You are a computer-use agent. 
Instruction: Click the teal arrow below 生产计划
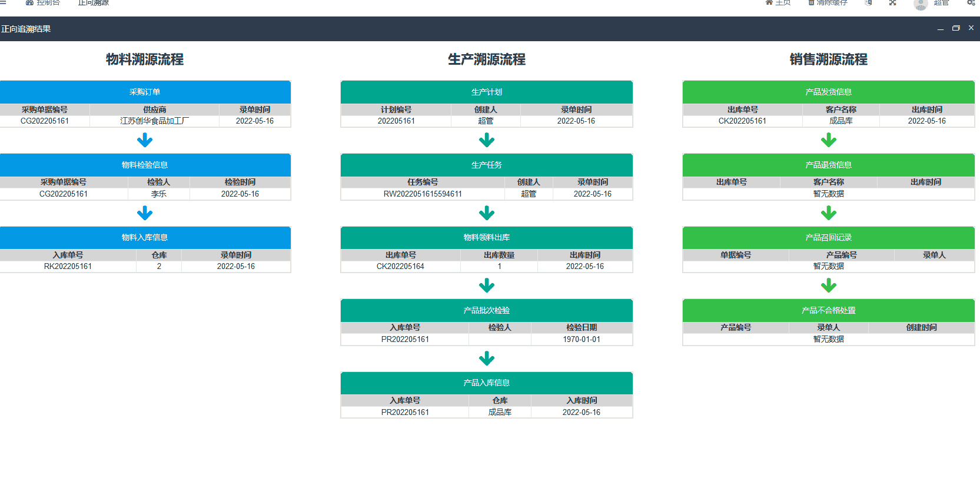coord(487,140)
